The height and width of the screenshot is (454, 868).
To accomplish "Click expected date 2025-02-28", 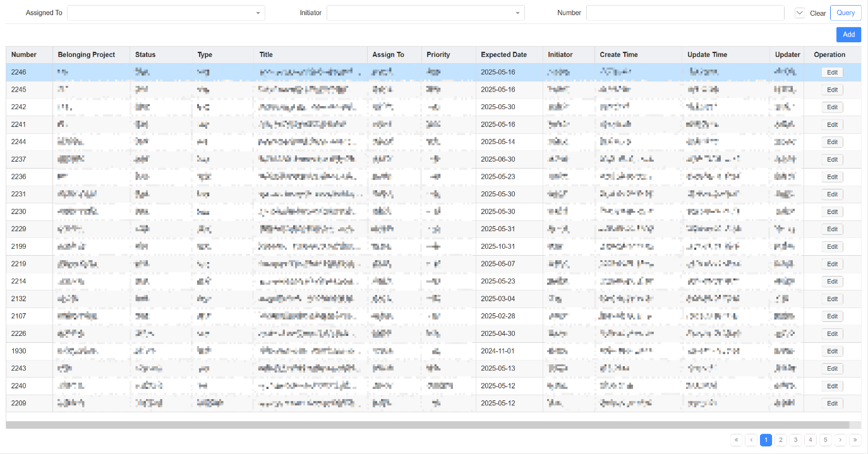I will pyautogui.click(x=498, y=316).
